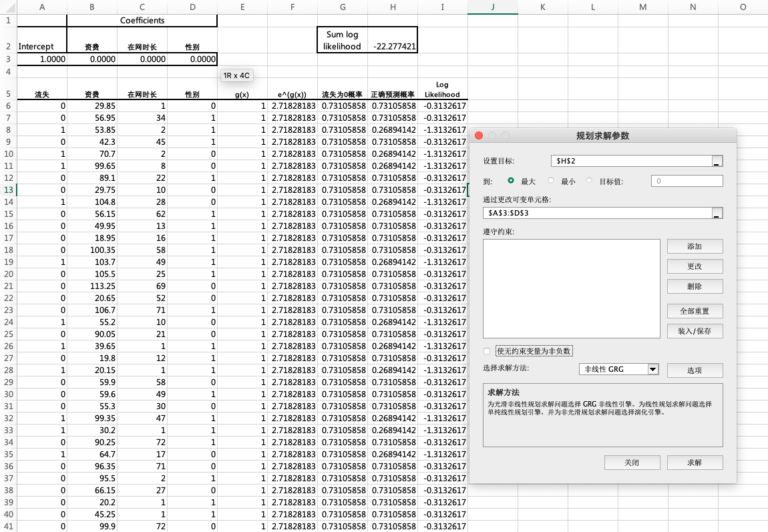
Task: Select the 最大 (Max) radio button
Action: tap(511, 181)
